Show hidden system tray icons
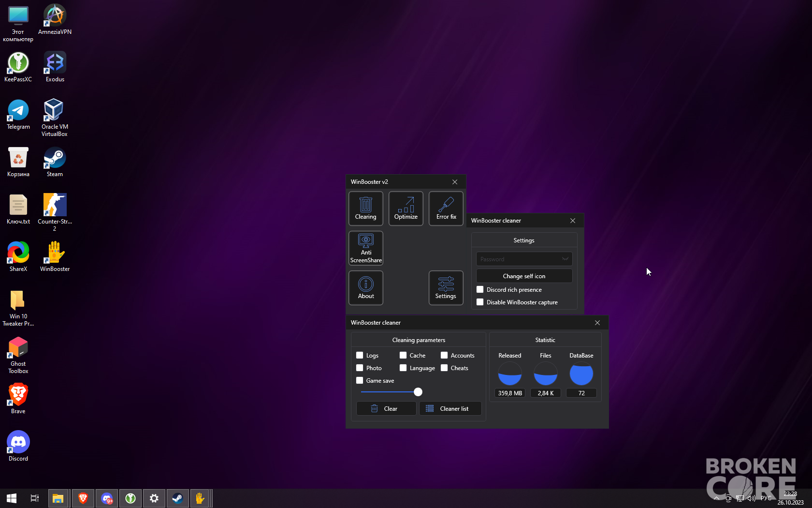 point(716,498)
